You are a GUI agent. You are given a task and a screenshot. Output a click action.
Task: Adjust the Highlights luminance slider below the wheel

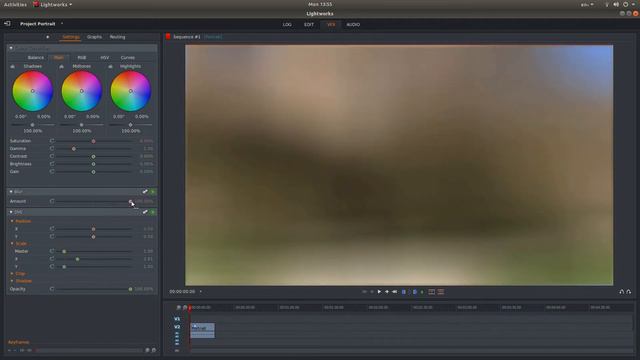131,124
